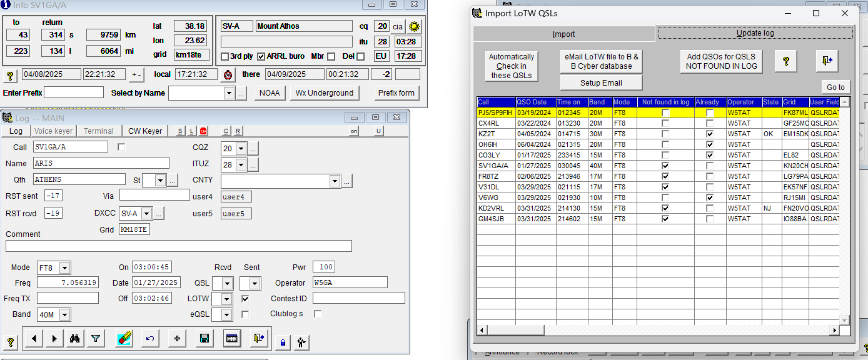Click the Enter Prefix input field

[x=74, y=92]
